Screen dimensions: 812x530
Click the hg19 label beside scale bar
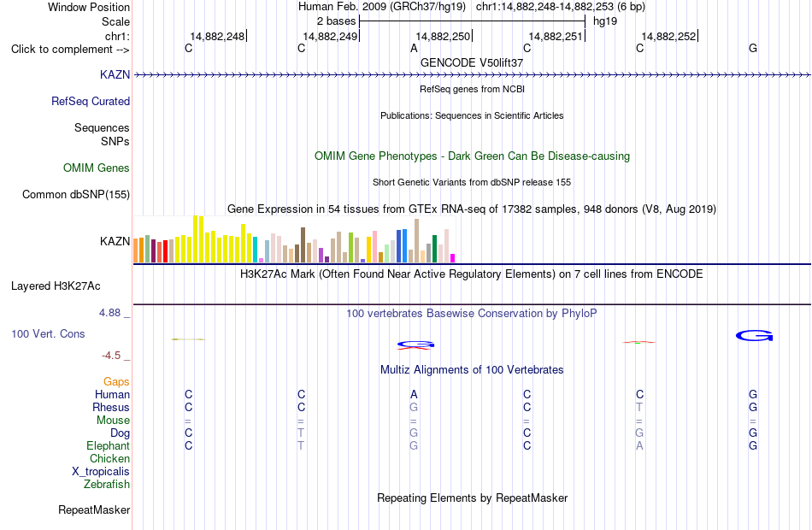[x=605, y=21]
